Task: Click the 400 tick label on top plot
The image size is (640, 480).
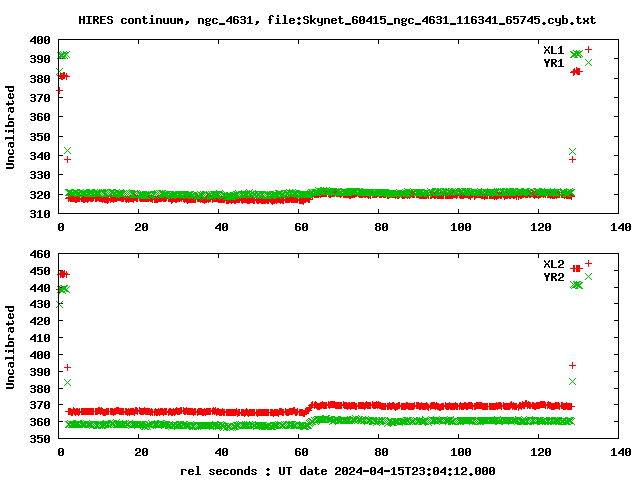Action: pos(40,40)
